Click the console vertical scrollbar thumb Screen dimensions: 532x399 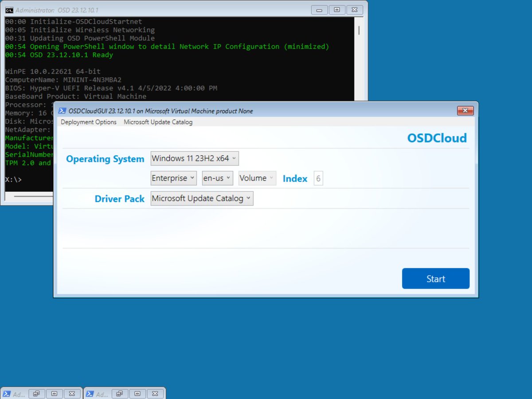[359, 30]
